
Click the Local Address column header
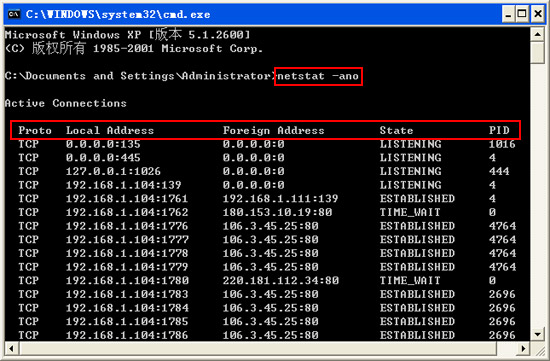[110, 131]
